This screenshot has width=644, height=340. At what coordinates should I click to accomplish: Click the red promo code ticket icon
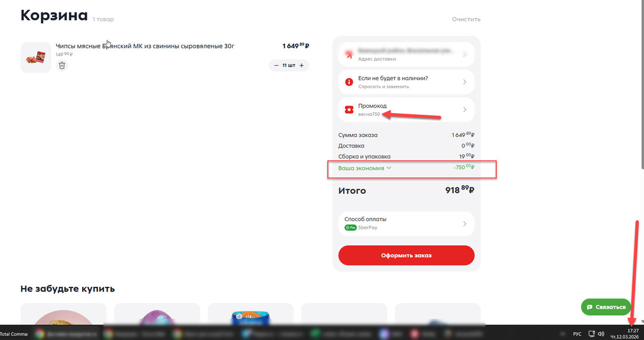click(x=349, y=109)
